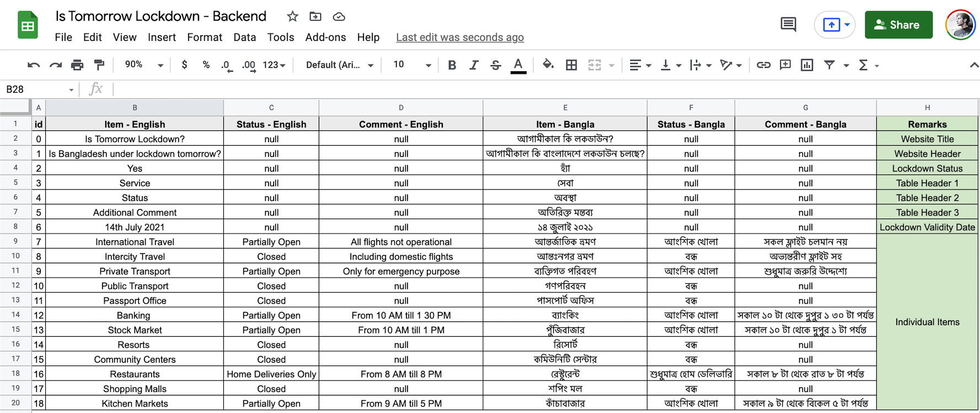
Task: Select the Paint format tool
Action: click(x=99, y=65)
